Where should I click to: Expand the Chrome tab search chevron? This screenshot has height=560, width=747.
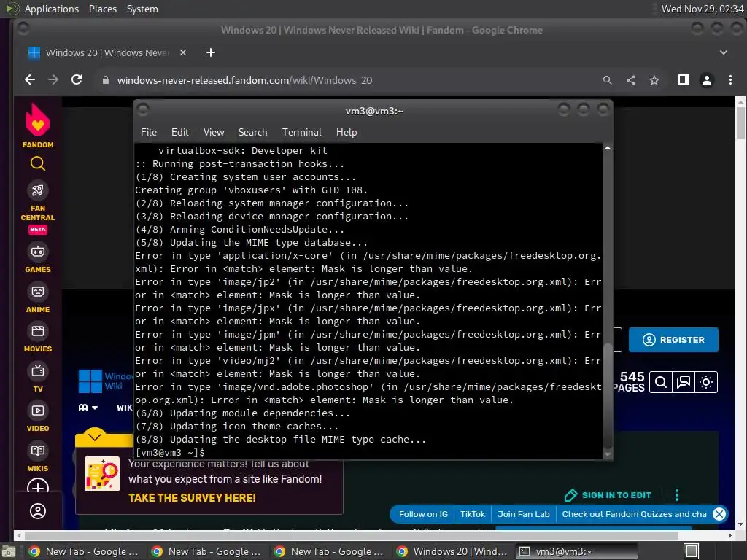pos(723,52)
